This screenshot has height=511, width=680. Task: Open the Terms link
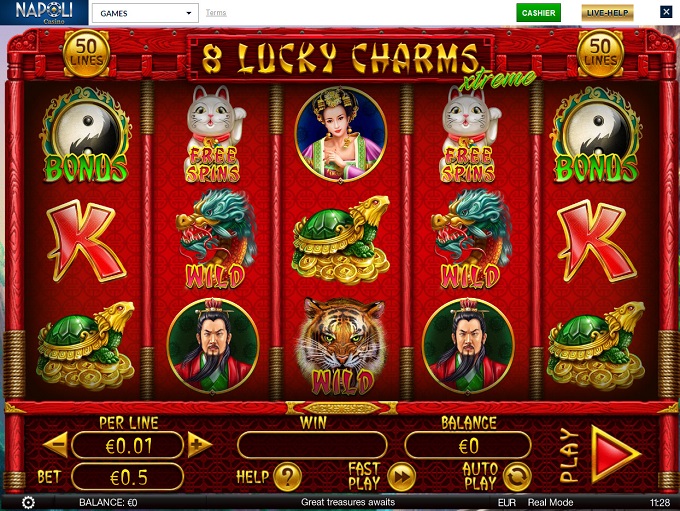216,13
